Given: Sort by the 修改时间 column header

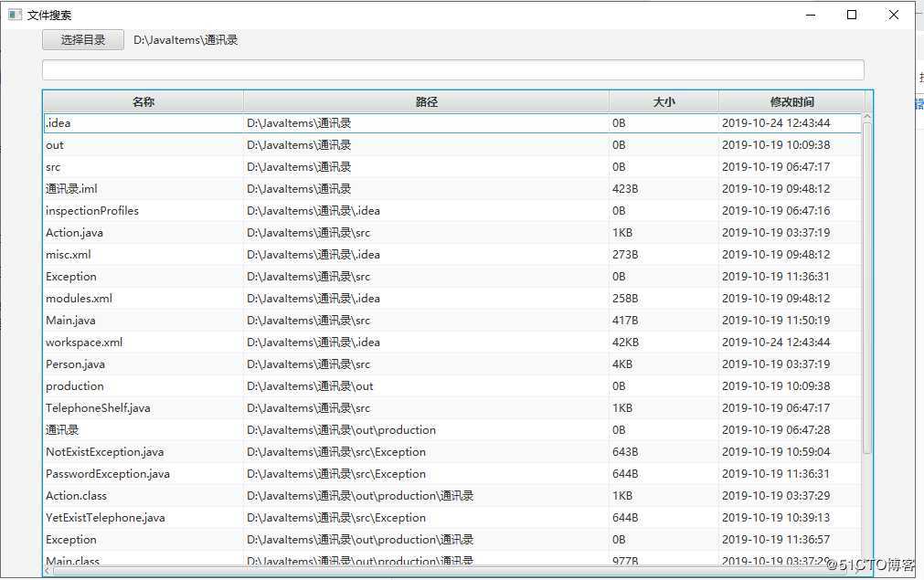Looking at the screenshot, I should (791, 102).
